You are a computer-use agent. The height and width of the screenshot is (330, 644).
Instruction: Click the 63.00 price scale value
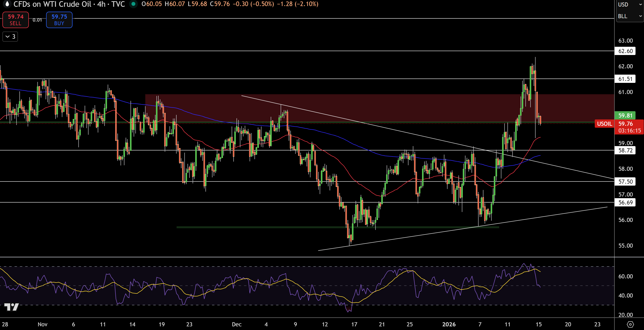pos(626,41)
